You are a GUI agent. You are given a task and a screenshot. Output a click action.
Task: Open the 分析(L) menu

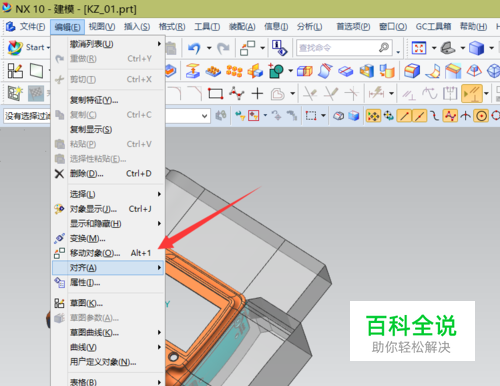pos(309,27)
